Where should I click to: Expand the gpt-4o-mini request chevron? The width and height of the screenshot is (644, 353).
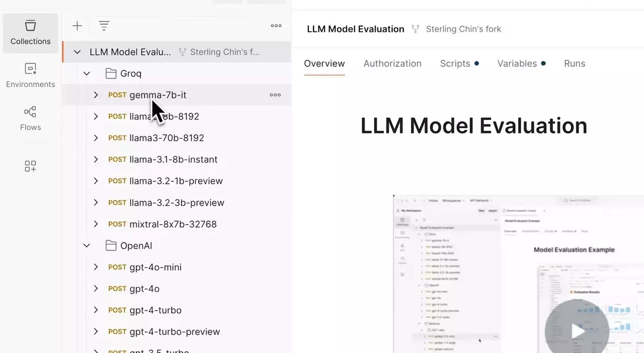tap(96, 267)
